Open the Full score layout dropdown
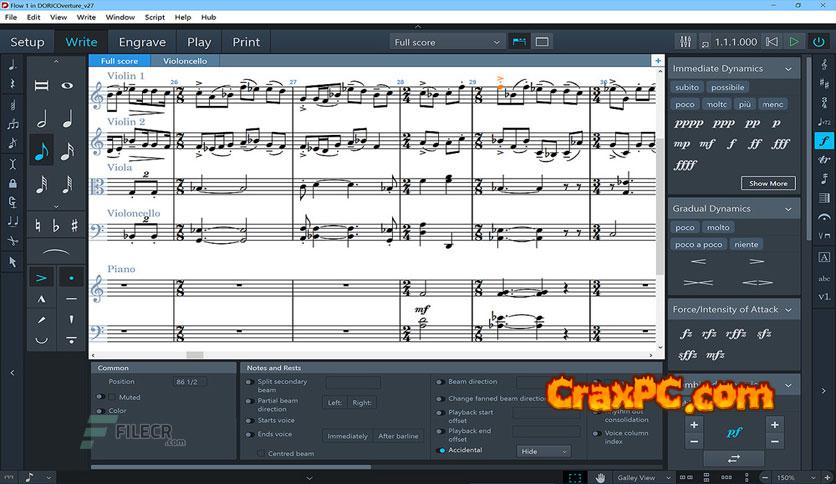 (x=446, y=42)
